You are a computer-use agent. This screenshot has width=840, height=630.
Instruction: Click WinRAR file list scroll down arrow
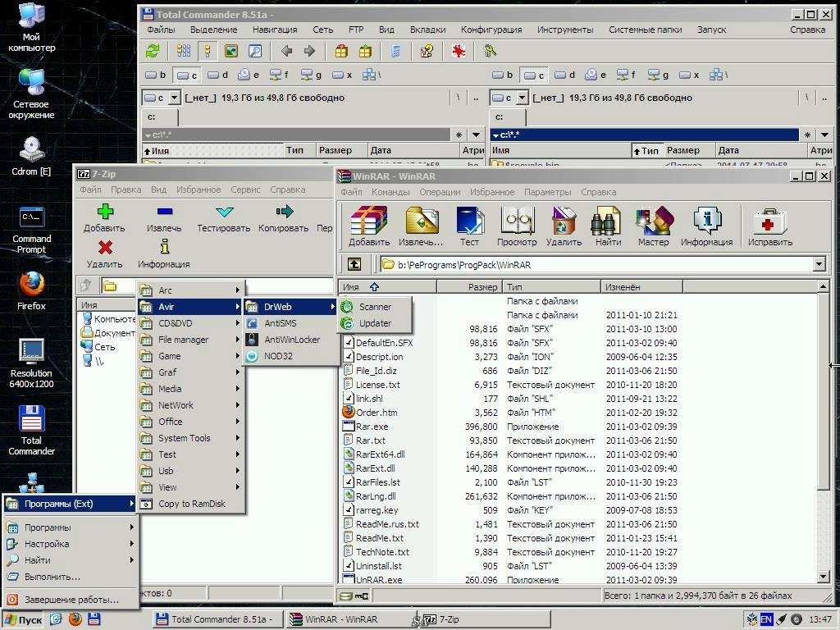point(824,577)
